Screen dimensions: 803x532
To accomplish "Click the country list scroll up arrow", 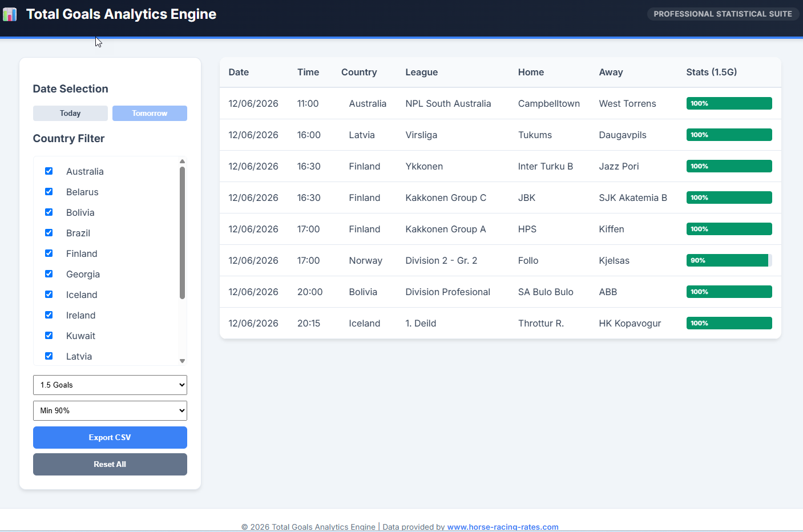I will click(182, 162).
